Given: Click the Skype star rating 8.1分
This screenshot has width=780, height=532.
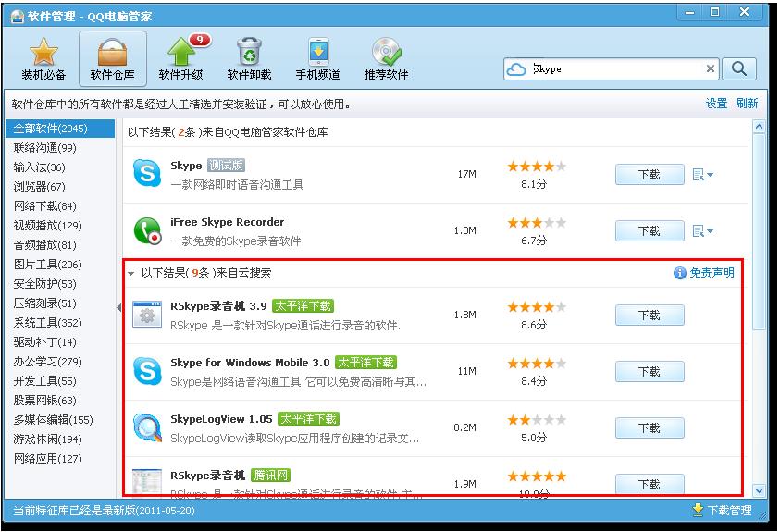Looking at the screenshot, I should [537, 167].
